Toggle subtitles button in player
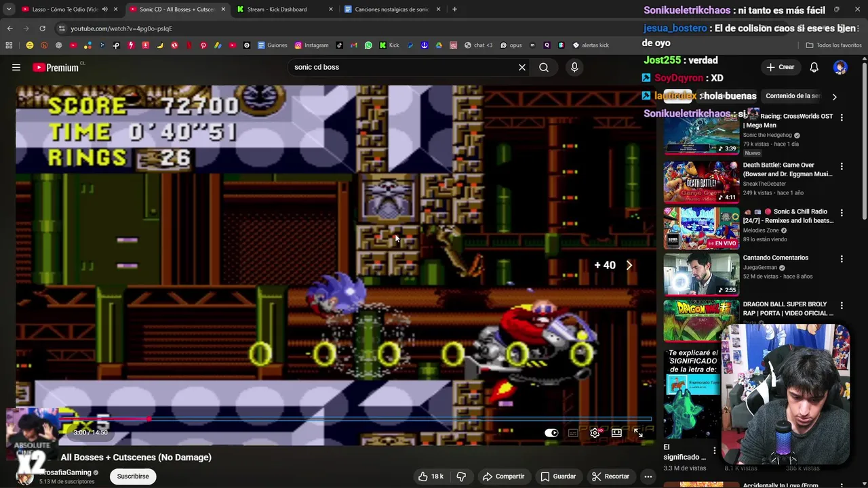The image size is (868, 488). 573,433
